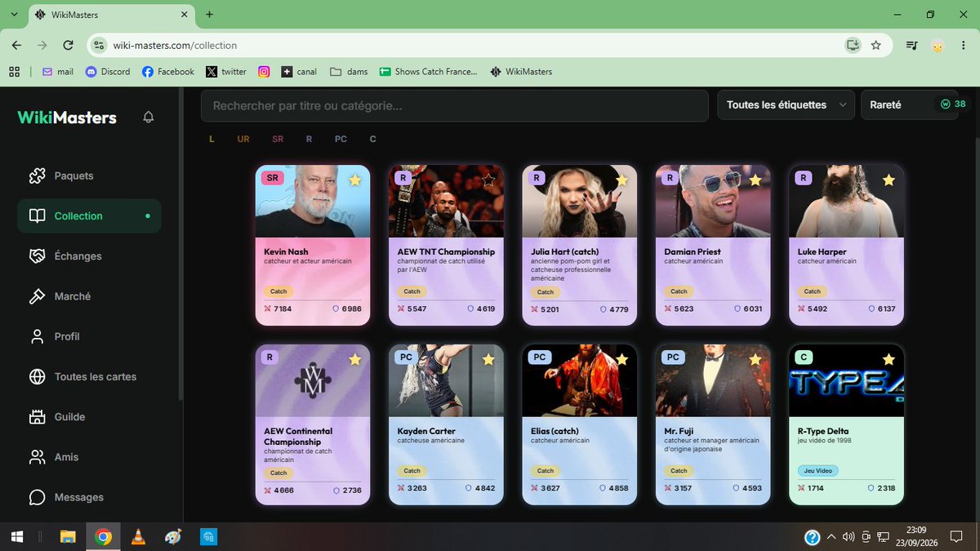980x551 pixels.
Task: Open the Chrome tab search chevron
Action: coord(14,15)
